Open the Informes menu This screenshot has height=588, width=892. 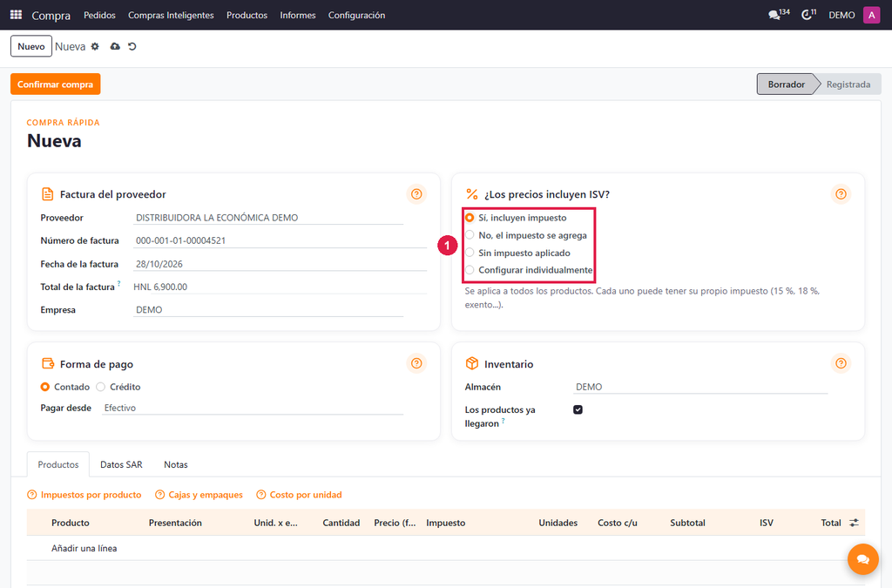point(298,15)
